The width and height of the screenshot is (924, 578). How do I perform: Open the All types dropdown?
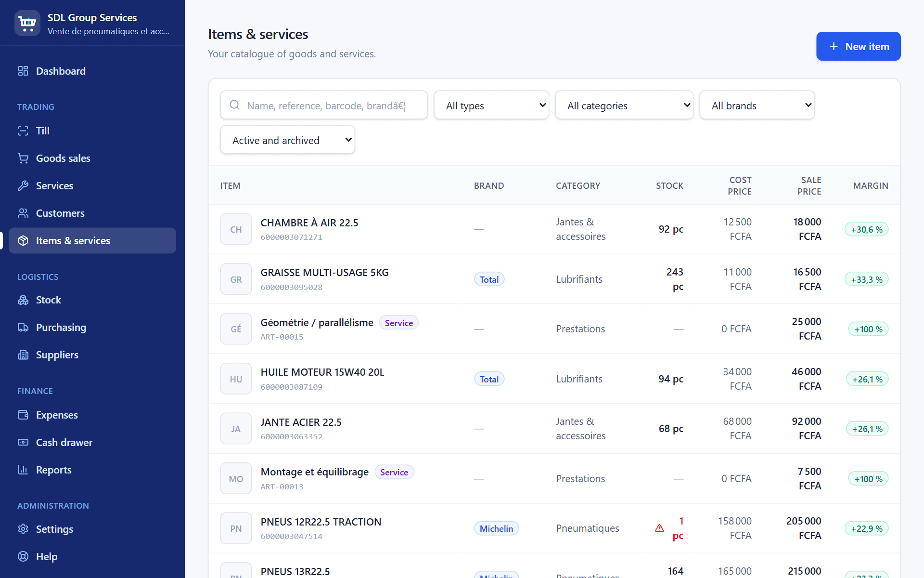(x=491, y=105)
